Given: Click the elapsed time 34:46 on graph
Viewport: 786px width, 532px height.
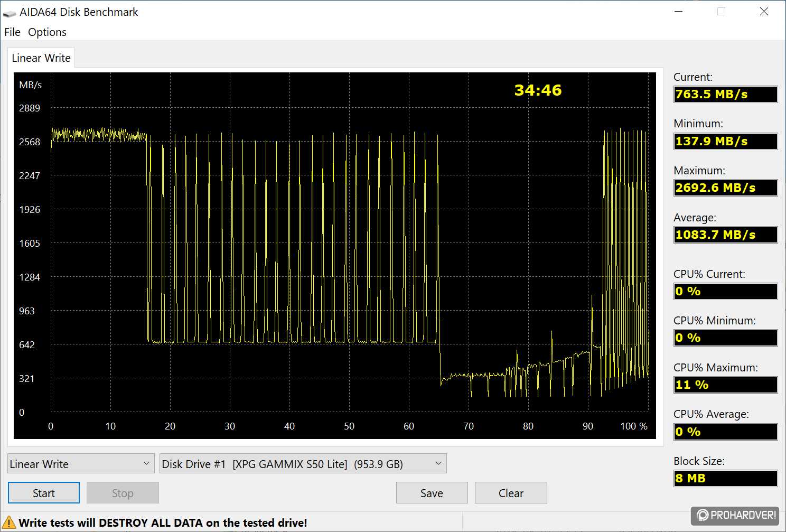Looking at the screenshot, I should (x=538, y=90).
